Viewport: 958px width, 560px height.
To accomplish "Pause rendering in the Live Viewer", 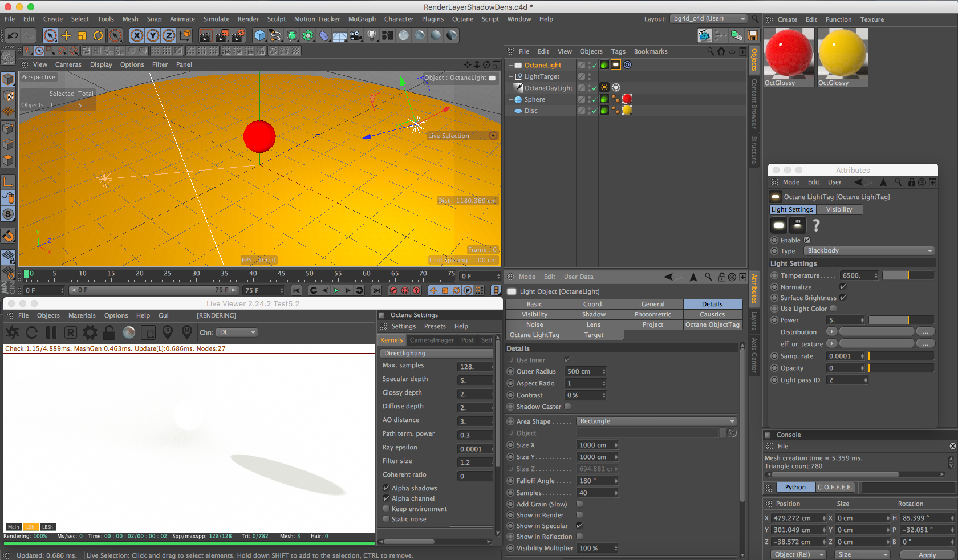I will 51,332.
